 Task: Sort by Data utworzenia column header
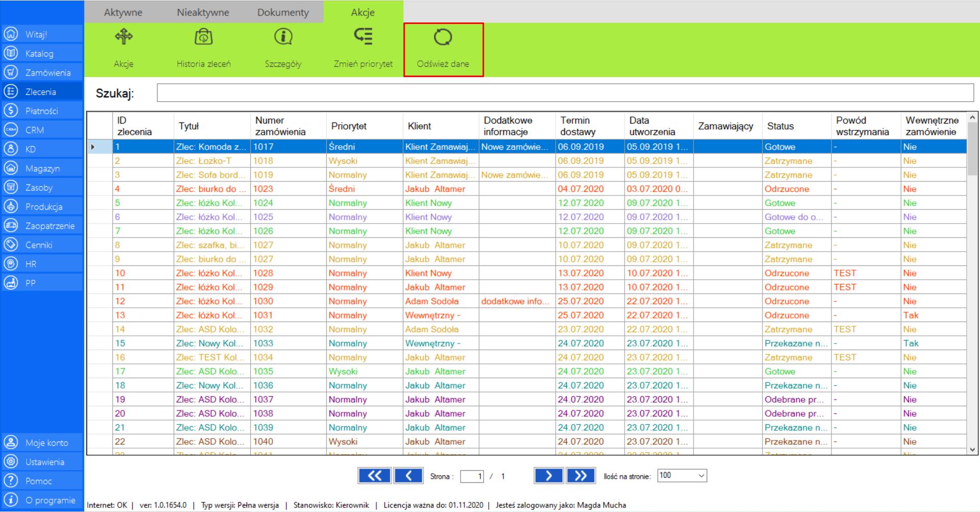click(659, 126)
